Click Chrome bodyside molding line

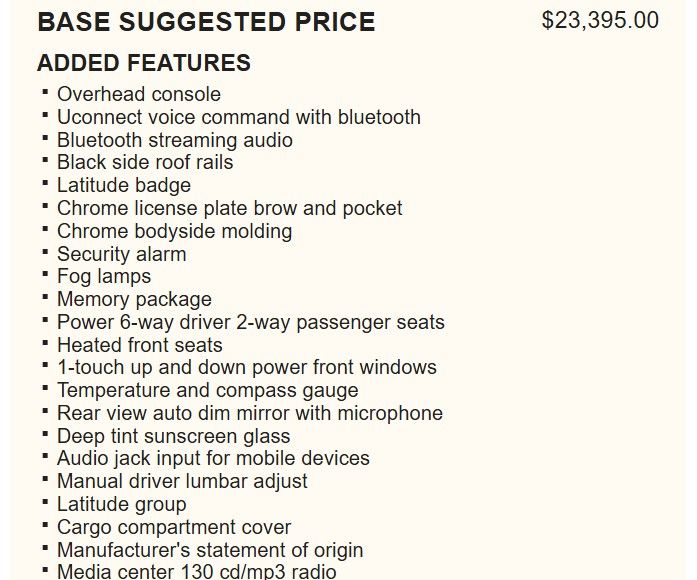175,231
